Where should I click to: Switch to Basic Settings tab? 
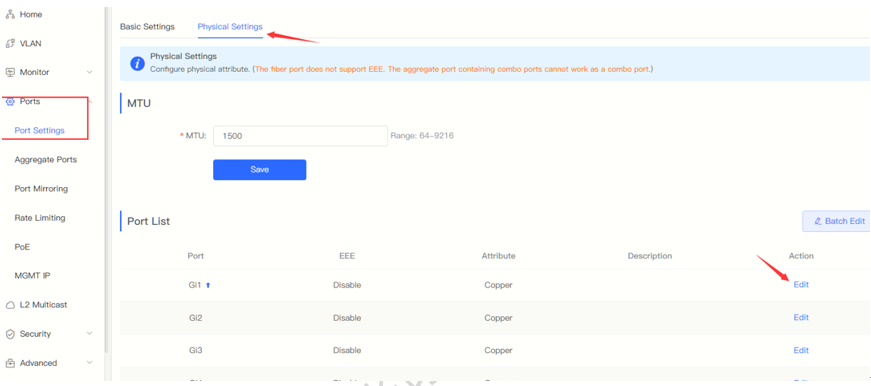tap(147, 26)
